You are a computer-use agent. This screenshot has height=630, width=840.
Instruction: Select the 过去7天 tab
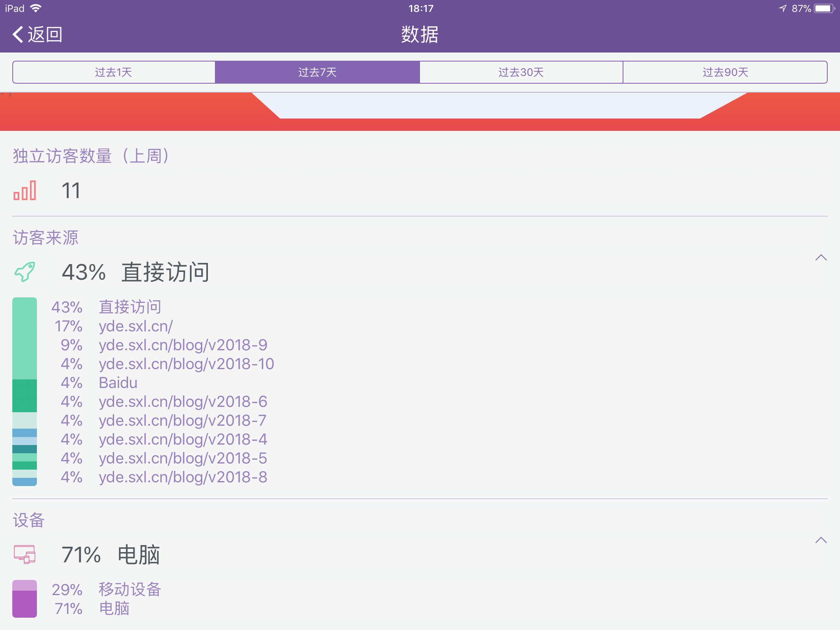point(317,72)
